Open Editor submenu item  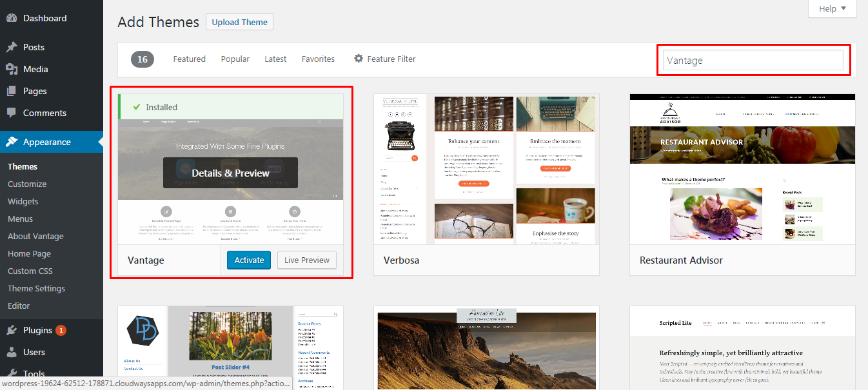coord(19,306)
